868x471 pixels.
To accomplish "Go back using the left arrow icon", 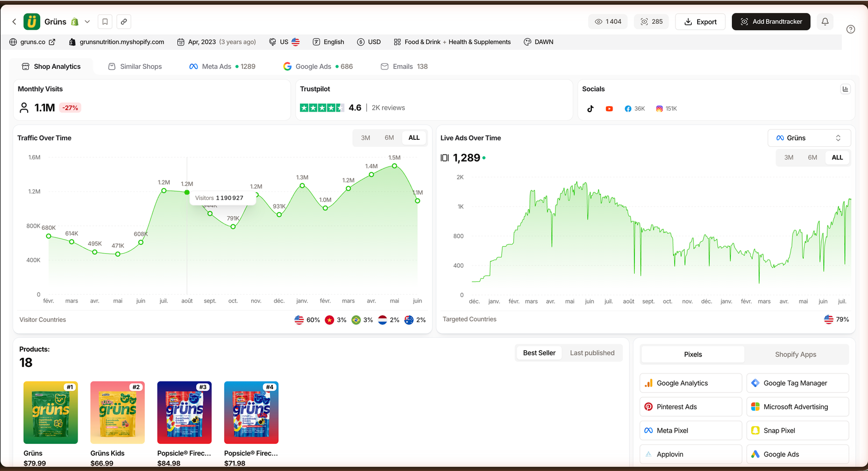I will click(14, 22).
